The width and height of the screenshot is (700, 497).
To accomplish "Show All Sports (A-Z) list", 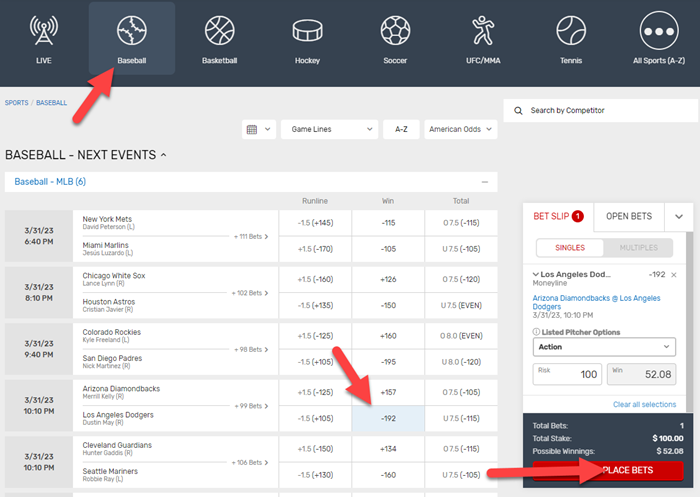I will (657, 38).
